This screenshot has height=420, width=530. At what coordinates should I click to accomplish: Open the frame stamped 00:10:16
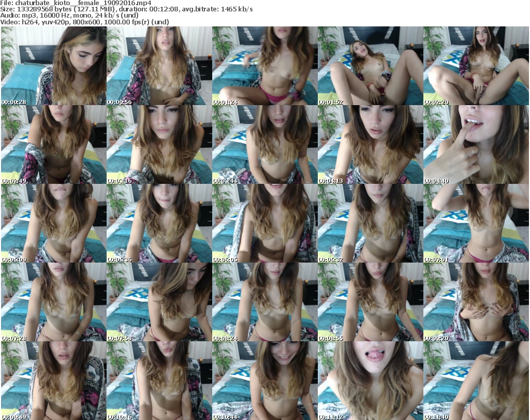pos(159,381)
